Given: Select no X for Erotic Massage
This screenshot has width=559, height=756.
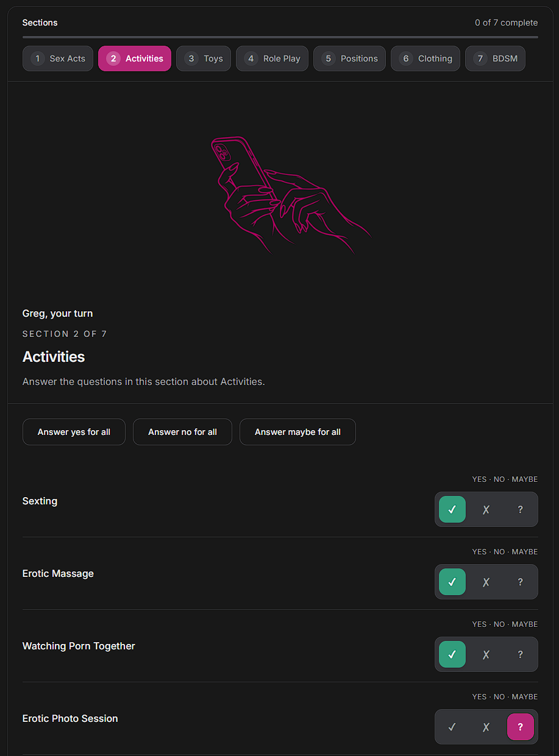Looking at the screenshot, I should pyautogui.click(x=486, y=582).
